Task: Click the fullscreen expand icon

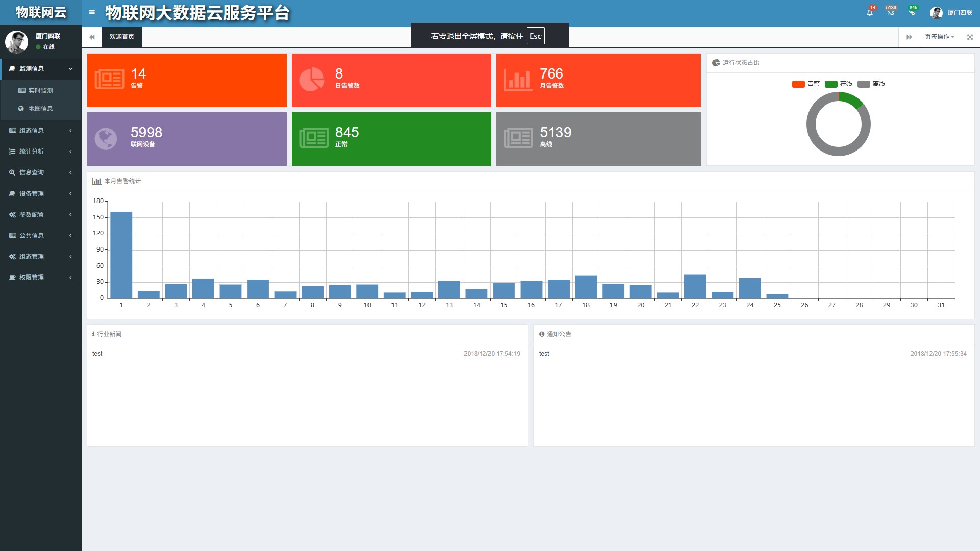Action: pyautogui.click(x=970, y=37)
